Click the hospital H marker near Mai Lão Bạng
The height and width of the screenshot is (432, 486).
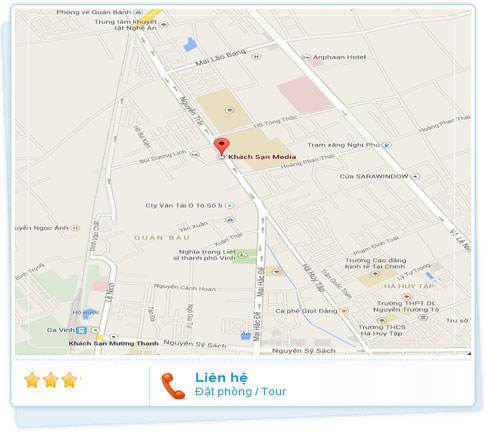[256, 57]
